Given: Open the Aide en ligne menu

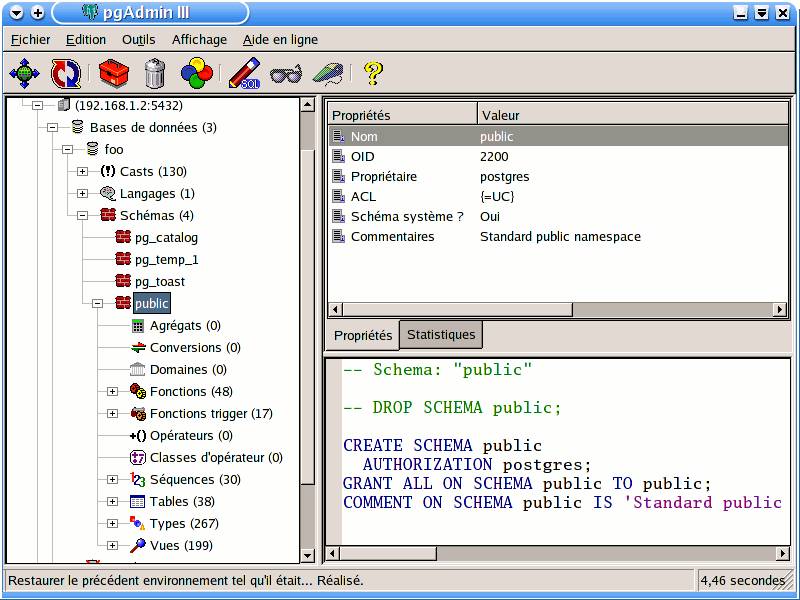Looking at the screenshot, I should 280,39.
